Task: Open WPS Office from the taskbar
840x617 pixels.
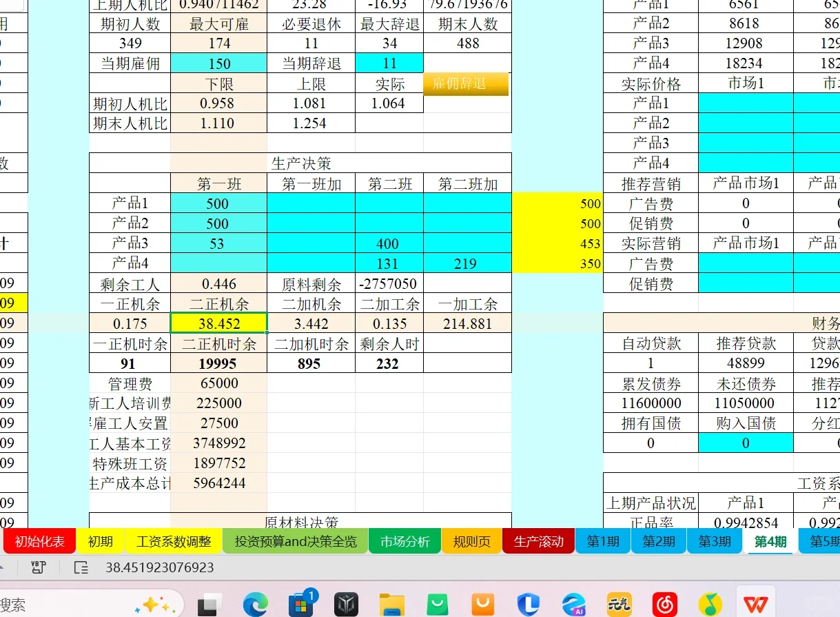Action: [x=755, y=603]
